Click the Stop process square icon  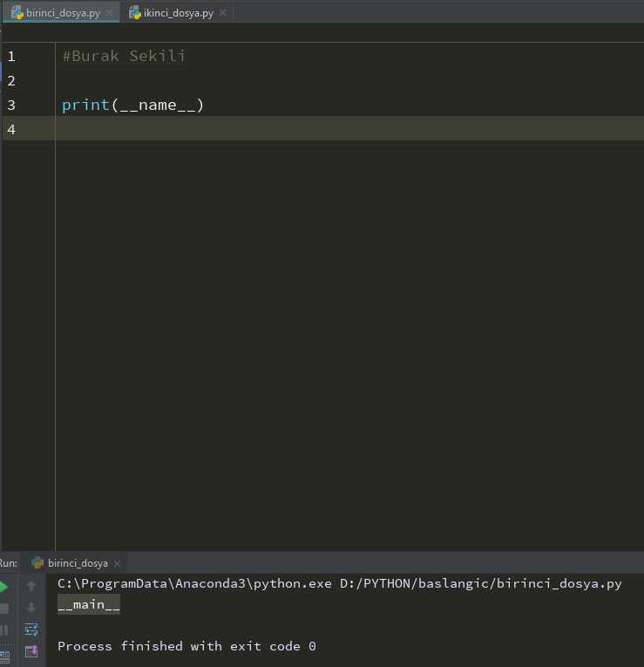3,609
